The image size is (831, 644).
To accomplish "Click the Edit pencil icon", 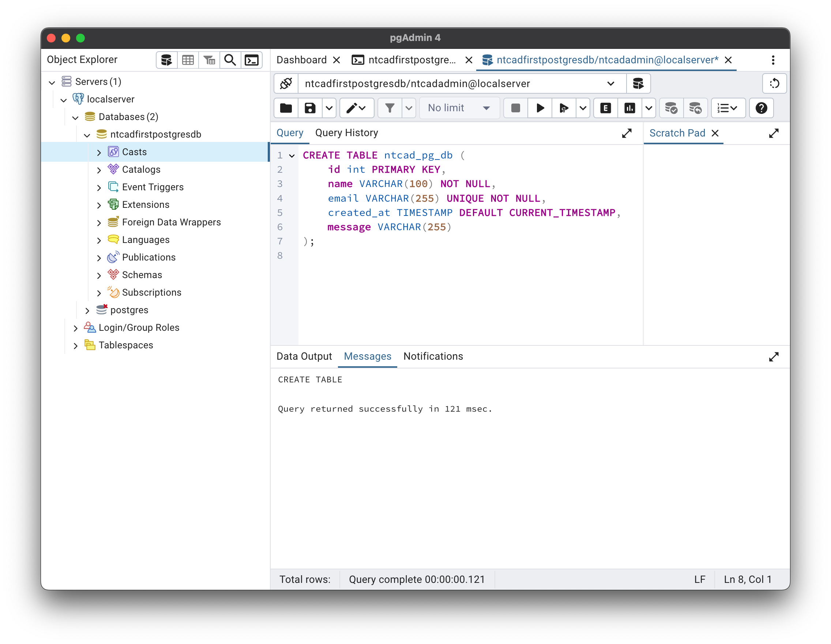I will pyautogui.click(x=356, y=108).
